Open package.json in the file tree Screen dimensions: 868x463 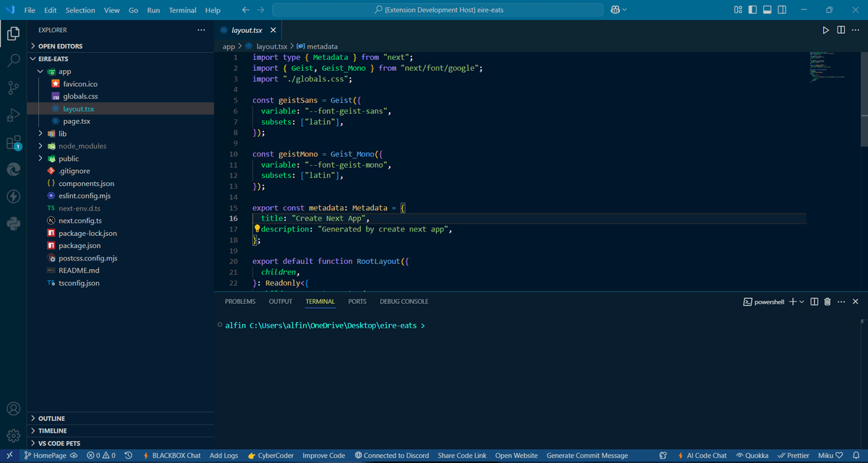(80, 246)
